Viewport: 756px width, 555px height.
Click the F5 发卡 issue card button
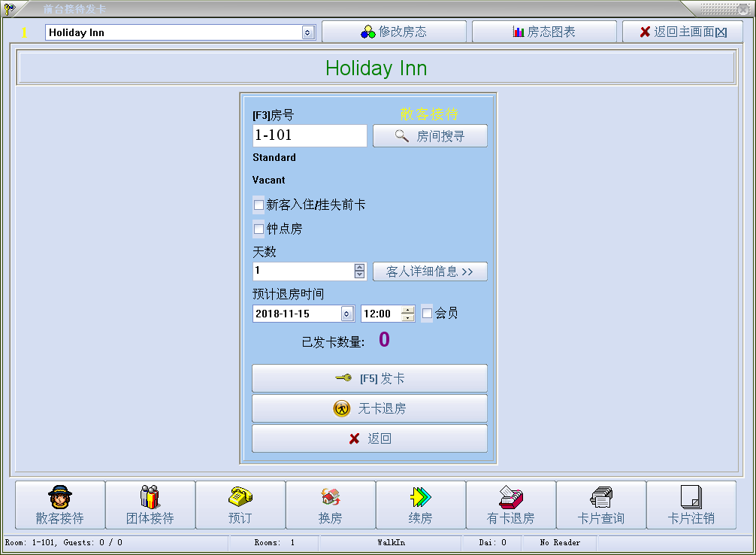(x=369, y=378)
